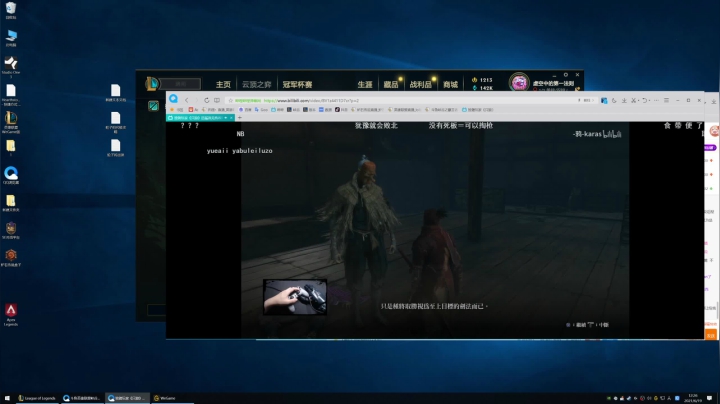Viewport: 720px width, 404px height.
Task: Click the bookmarks bar star favorites entry
Action: point(176,110)
